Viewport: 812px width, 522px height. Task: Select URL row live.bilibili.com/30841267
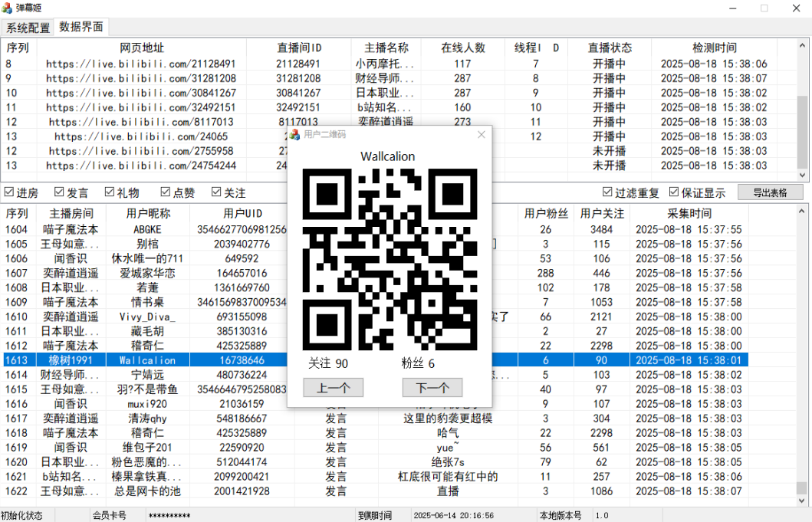141,93
